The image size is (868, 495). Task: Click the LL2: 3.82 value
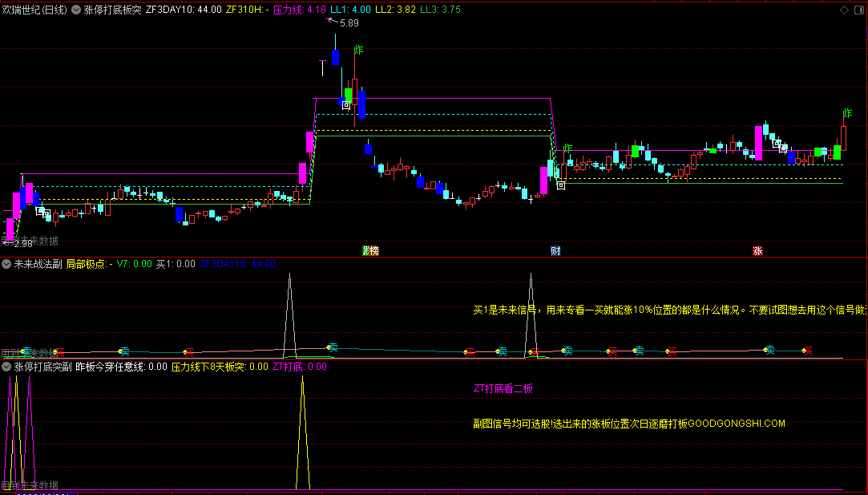(395, 10)
